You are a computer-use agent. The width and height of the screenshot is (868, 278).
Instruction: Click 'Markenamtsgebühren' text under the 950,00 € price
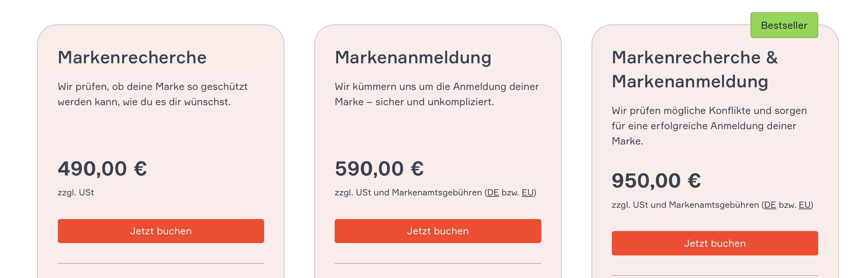point(714,205)
